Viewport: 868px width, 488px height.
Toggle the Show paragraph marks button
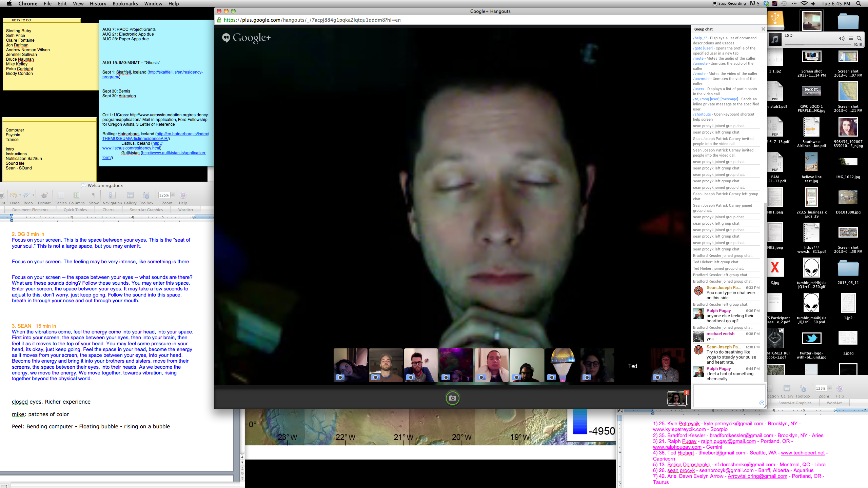pos(94,196)
